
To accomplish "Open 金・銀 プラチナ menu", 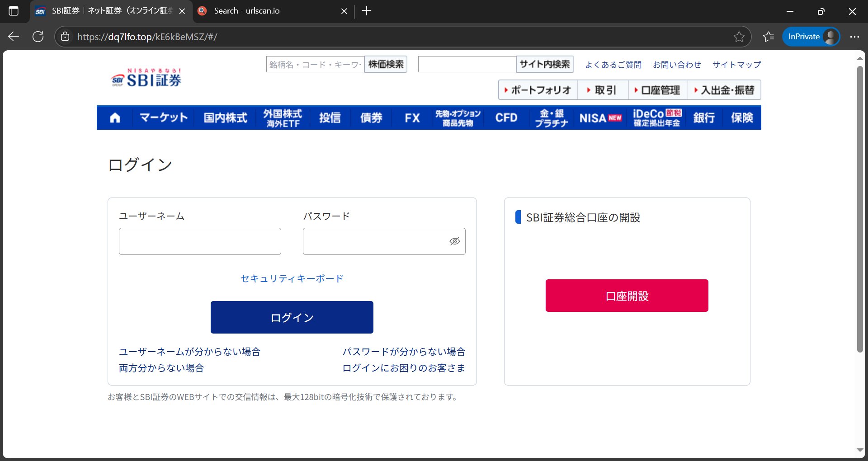I will pos(552,118).
